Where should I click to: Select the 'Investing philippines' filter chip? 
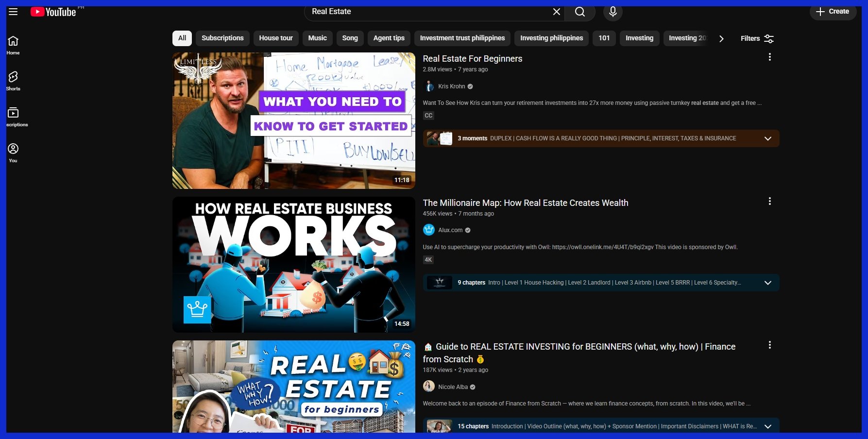pos(551,38)
